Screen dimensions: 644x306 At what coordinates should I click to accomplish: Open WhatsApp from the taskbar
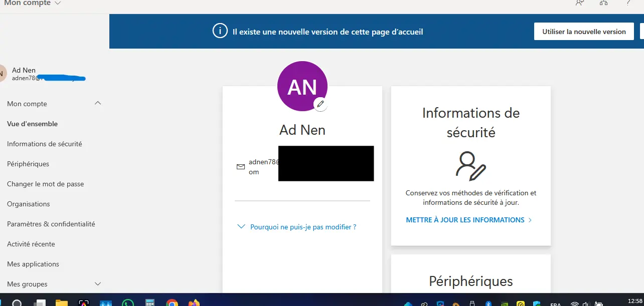tap(128, 302)
